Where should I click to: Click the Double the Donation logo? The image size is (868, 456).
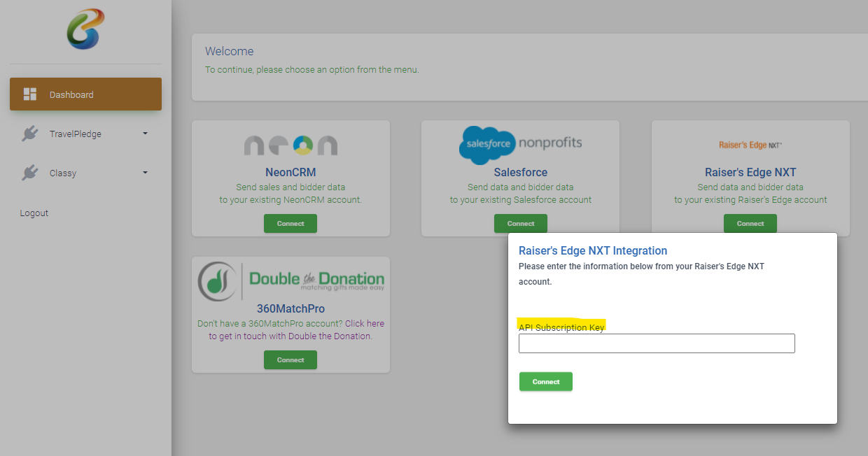pyautogui.click(x=290, y=281)
